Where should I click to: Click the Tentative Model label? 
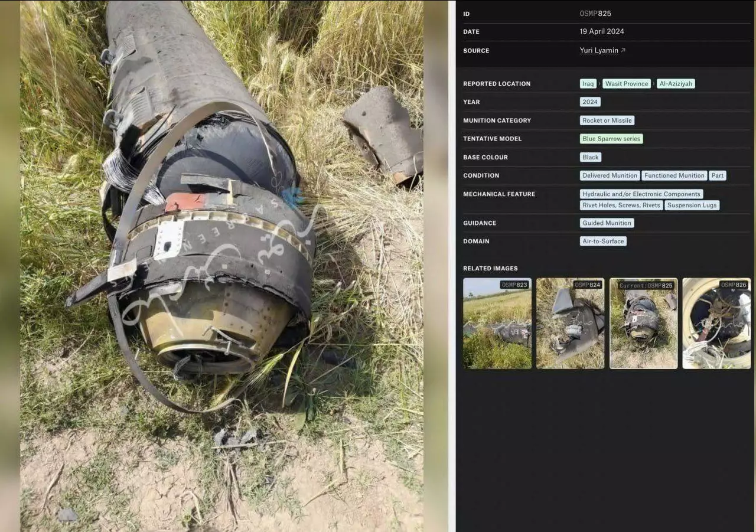click(x=493, y=139)
